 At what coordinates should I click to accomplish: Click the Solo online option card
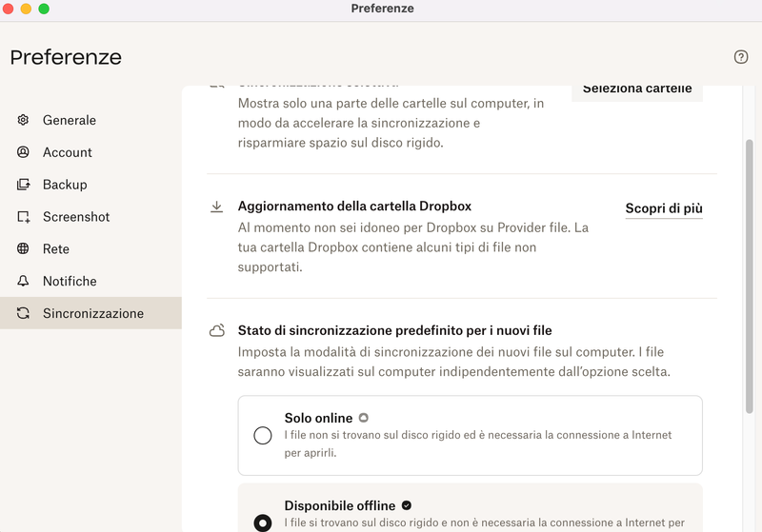pos(471,436)
